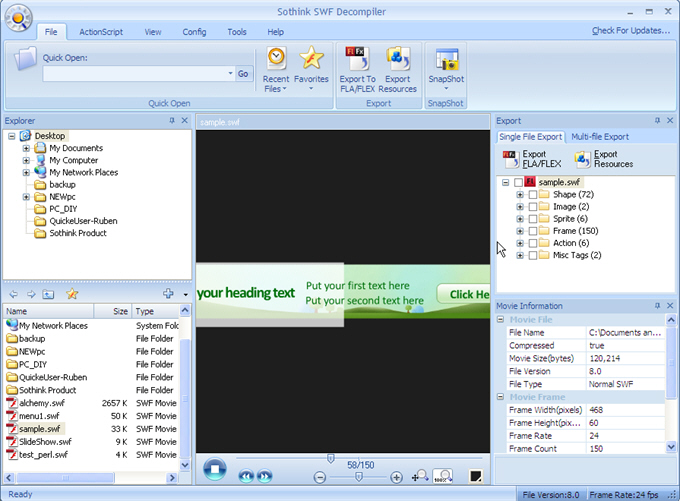
Task: Click the frame position slider thumb
Action: pos(330,458)
